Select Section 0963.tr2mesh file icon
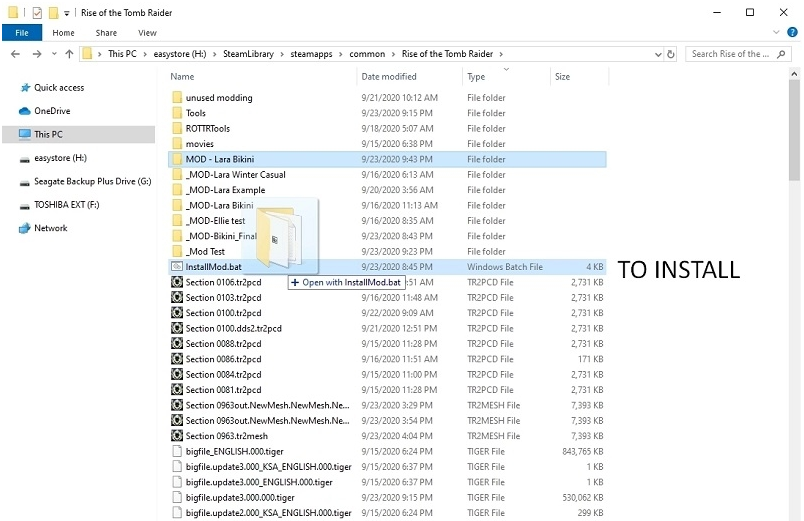Screen dimensions: 804x521 click(177, 436)
